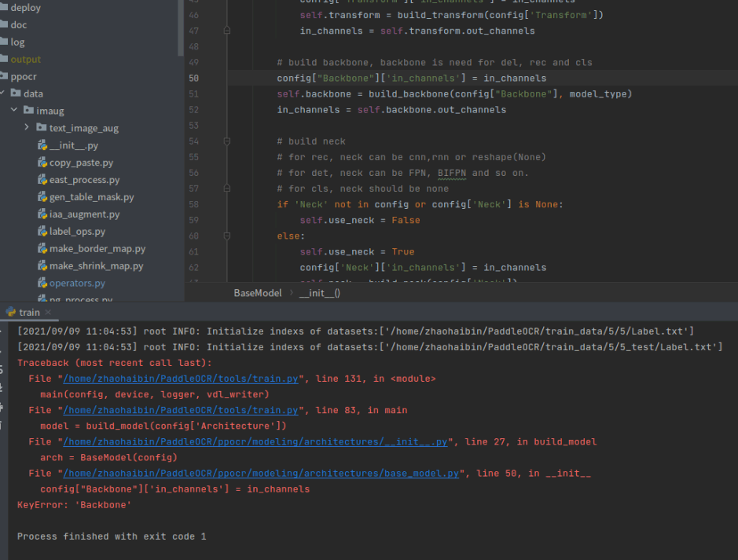Open label_ops.py file
The width and height of the screenshot is (738, 560).
pos(77,232)
